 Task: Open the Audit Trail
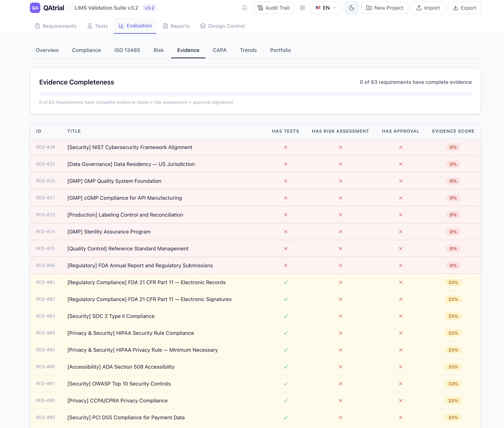tap(273, 8)
